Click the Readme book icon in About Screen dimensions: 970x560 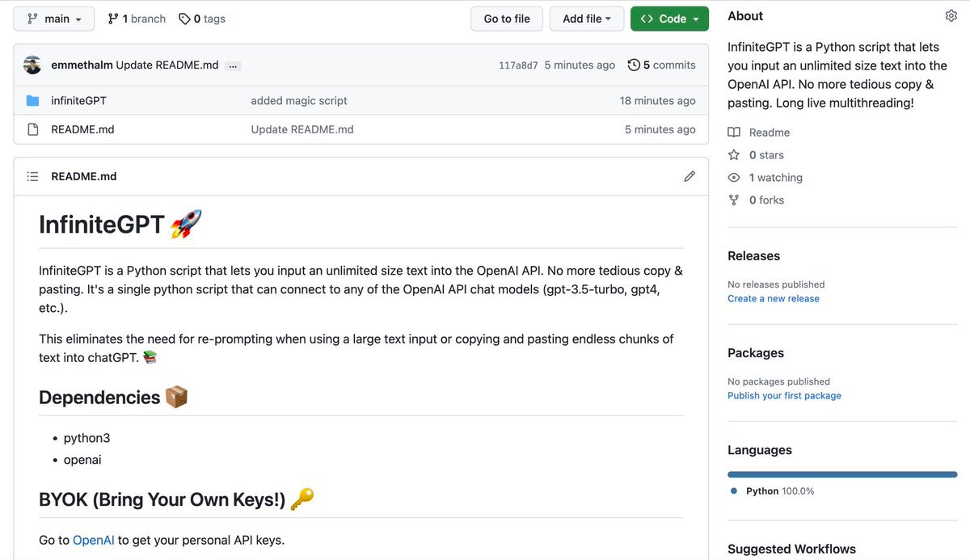tap(734, 133)
